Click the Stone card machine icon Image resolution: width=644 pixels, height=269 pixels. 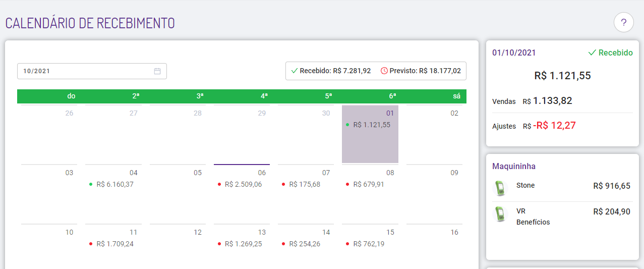[499, 188]
